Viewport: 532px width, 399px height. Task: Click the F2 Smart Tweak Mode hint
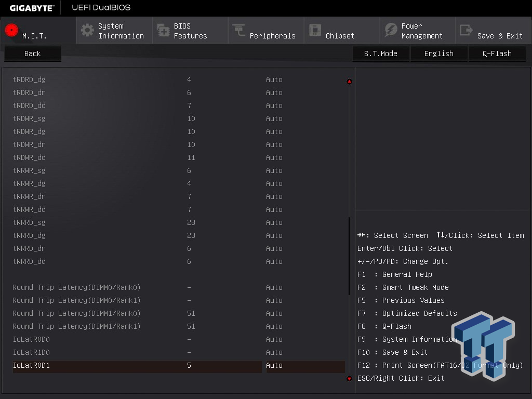pos(403,287)
